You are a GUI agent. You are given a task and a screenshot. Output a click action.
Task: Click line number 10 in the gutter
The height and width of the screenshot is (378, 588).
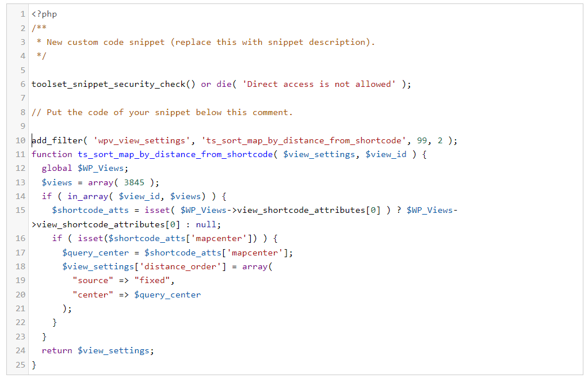tap(21, 140)
